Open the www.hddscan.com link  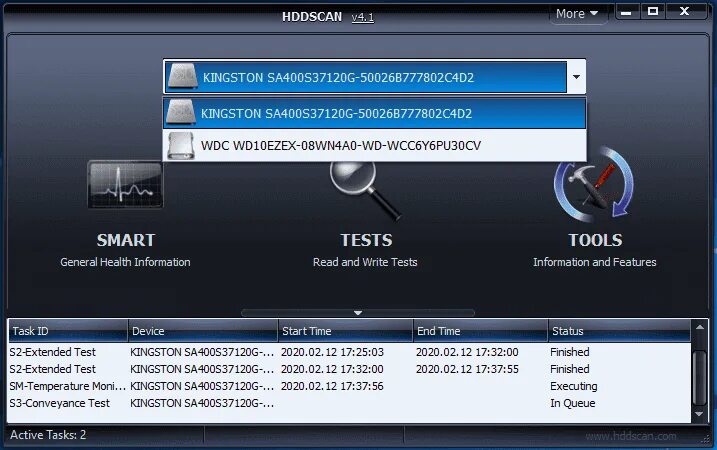coord(631,436)
